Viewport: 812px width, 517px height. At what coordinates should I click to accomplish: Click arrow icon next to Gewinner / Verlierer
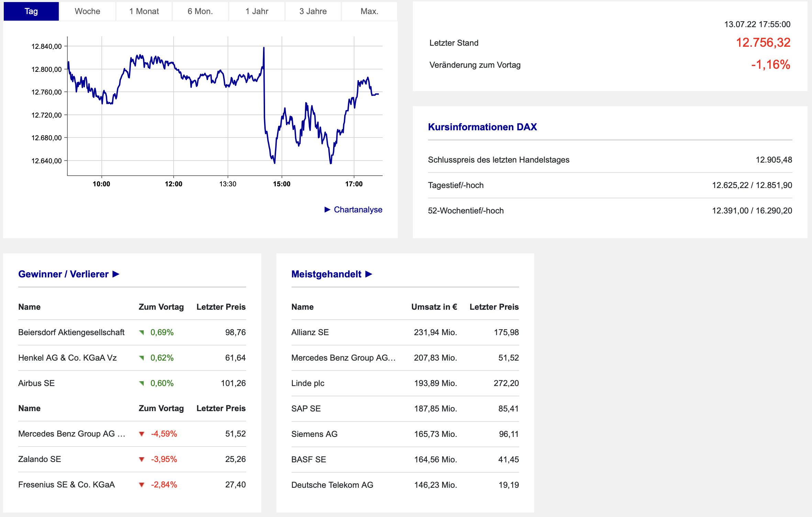(x=116, y=274)
